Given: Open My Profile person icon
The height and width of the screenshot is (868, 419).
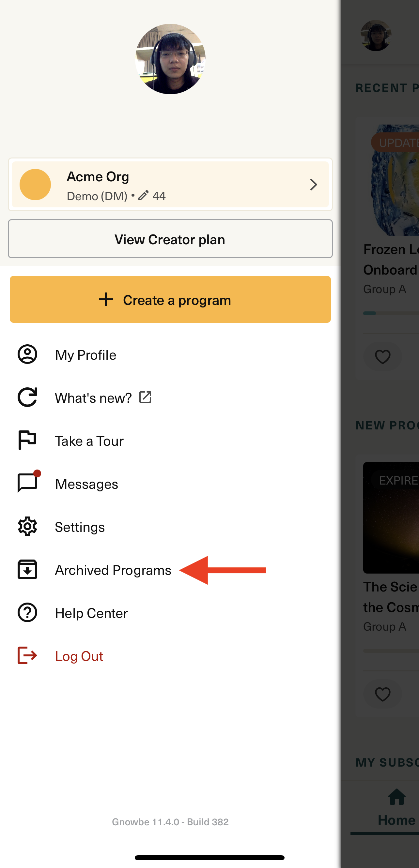Looking at the screenshot, I should (27, 354).
